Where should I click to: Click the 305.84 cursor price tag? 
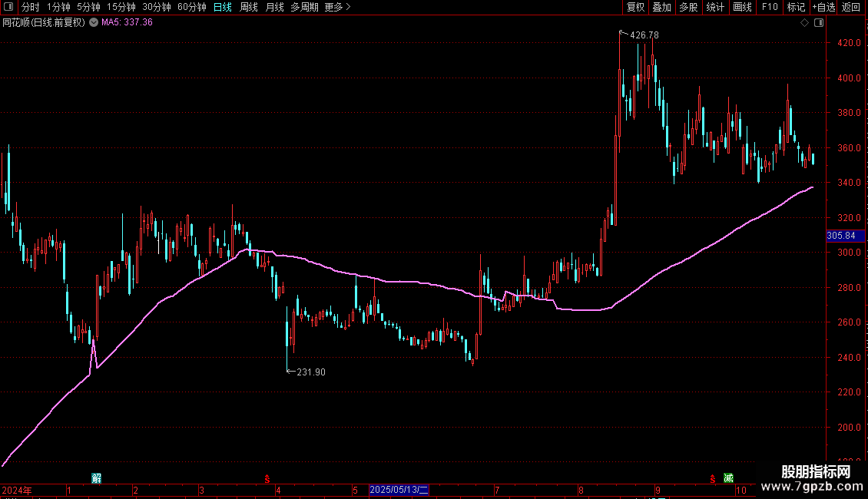[x=845, y=236]
